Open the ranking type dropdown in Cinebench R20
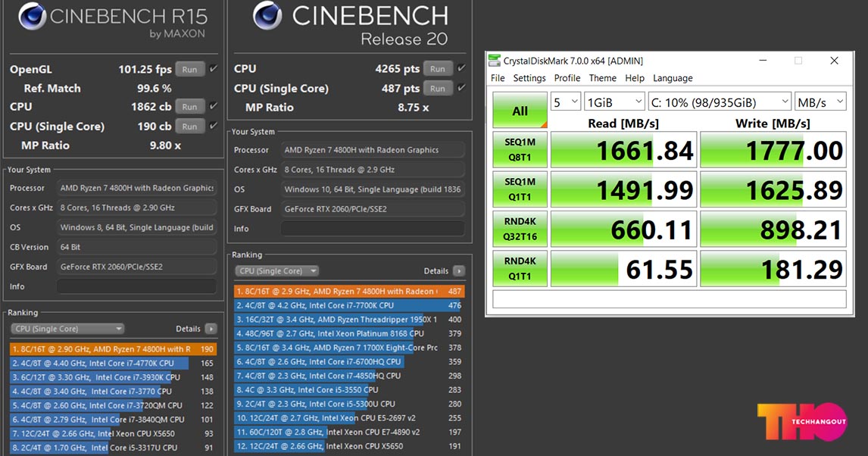The image size is (868, 456). pyautogui.click(x=276, y=270)
